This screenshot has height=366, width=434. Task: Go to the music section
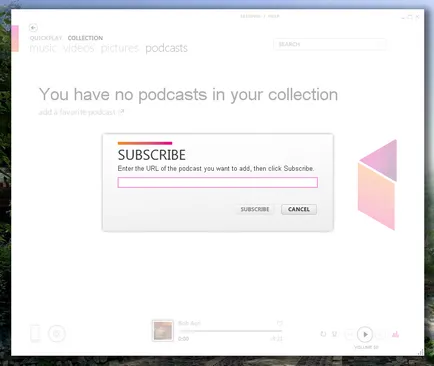click(x=43, y=48)
